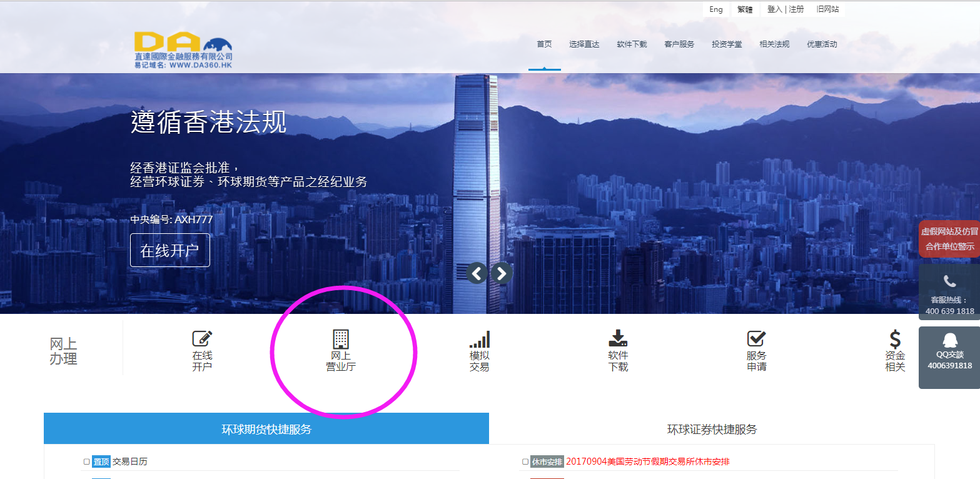980x479 pixels.
Task: Click the 登入 login link
Action: click(x=775, y=9)
